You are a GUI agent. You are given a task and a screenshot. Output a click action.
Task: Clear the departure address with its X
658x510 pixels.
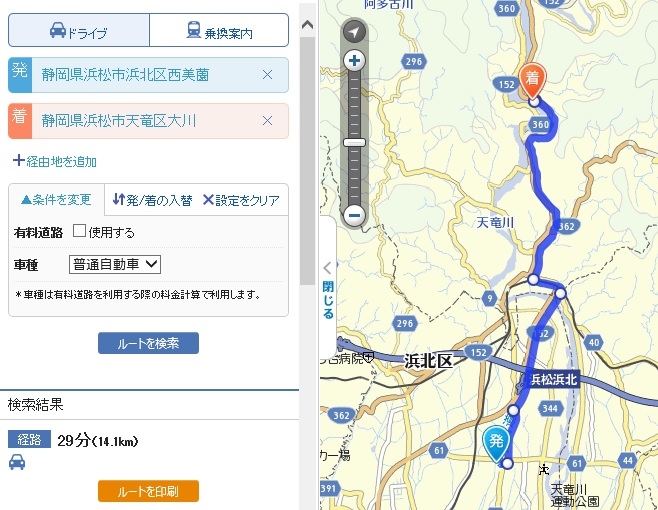pos(267,75)
